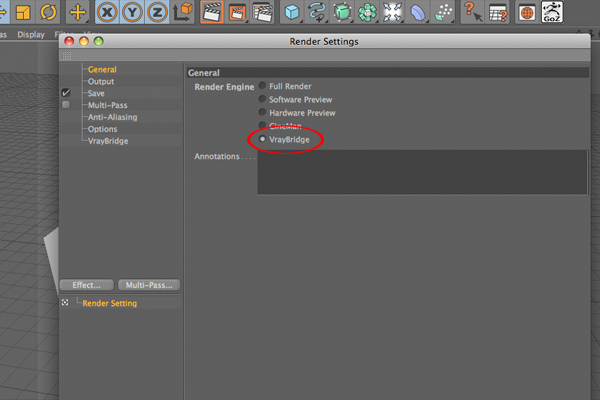
Task: Click active marker beside Render Setting
Action: pyautogui.click(x=65, y=302)
